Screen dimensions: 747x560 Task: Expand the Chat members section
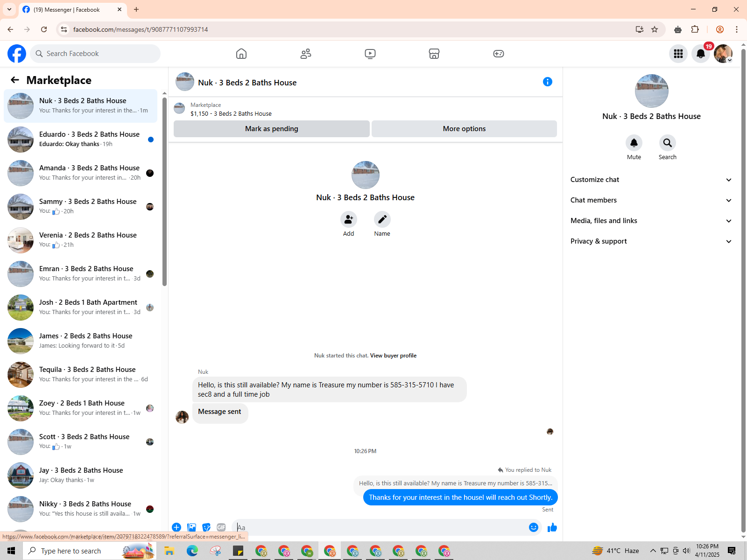click(x=651, y=200)
